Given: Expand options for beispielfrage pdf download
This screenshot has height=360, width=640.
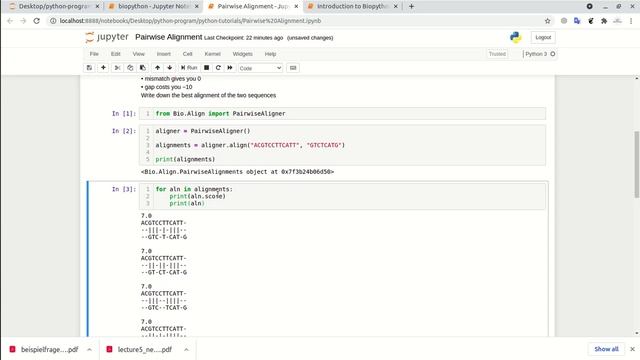Looking at the screenshot, I should 89,349.
